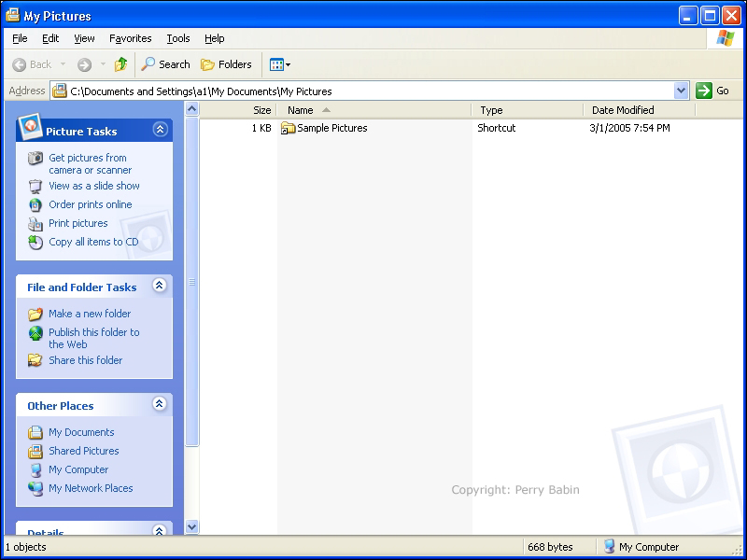Sort by the Name column header
This screenshot has height=560, width=747.
[374, 110]
